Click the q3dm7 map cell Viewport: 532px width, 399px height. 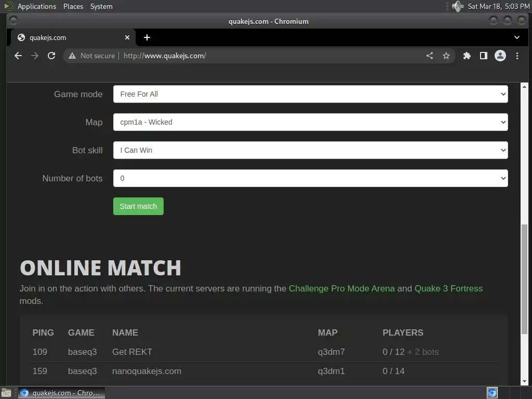click(x=331, y=352)
